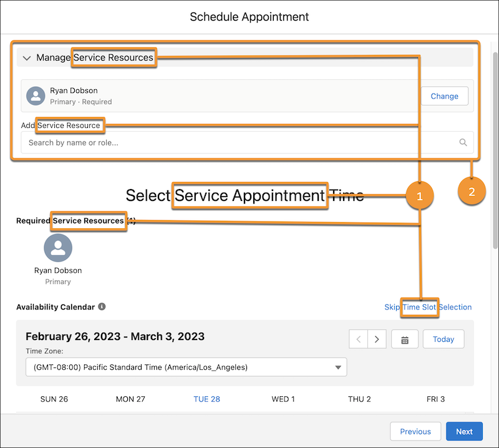Select WED 1 in the calendar
Viewport: 499px width, 448px height.
tap(283, 399)
